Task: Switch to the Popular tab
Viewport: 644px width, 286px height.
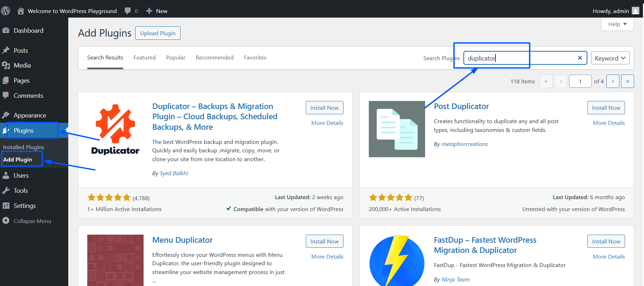Action: click(x=176, y=57)
